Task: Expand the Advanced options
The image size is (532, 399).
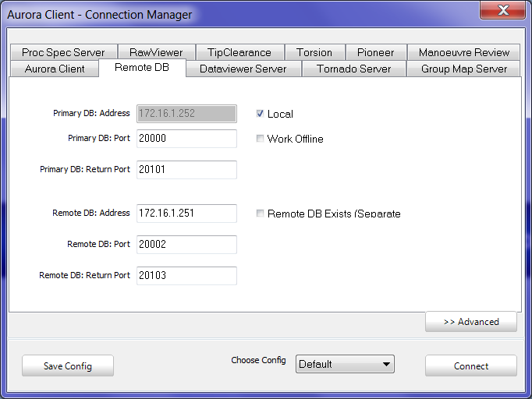Action: click(471, 321)
